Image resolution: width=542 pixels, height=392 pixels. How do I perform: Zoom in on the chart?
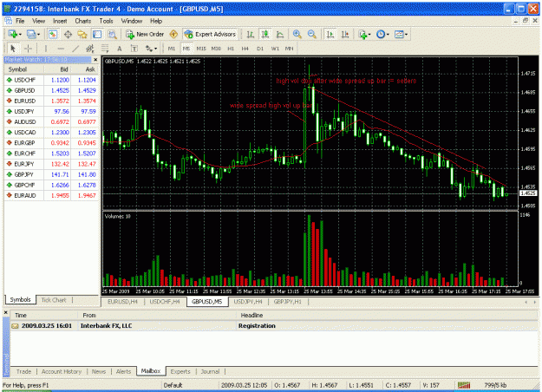coord(297,34)
